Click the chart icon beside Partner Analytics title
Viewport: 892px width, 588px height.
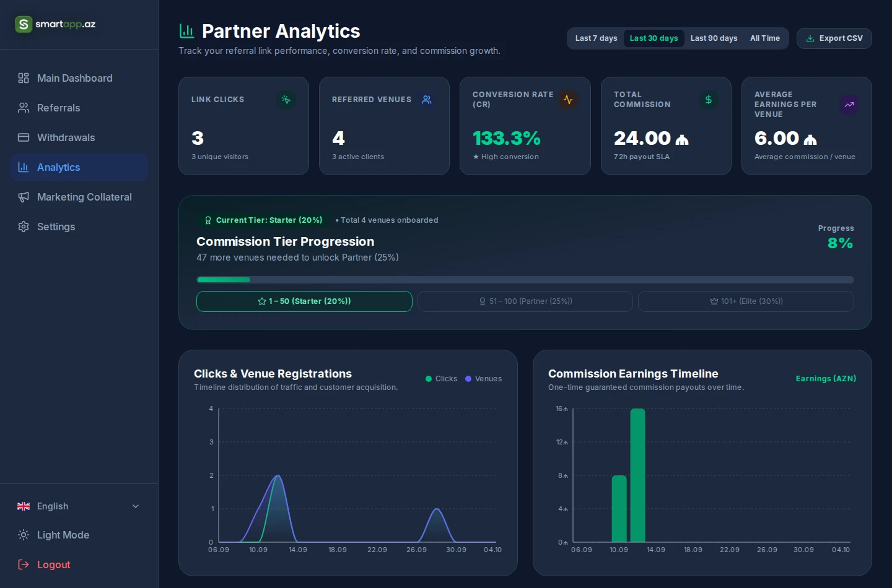click(186, 31)
